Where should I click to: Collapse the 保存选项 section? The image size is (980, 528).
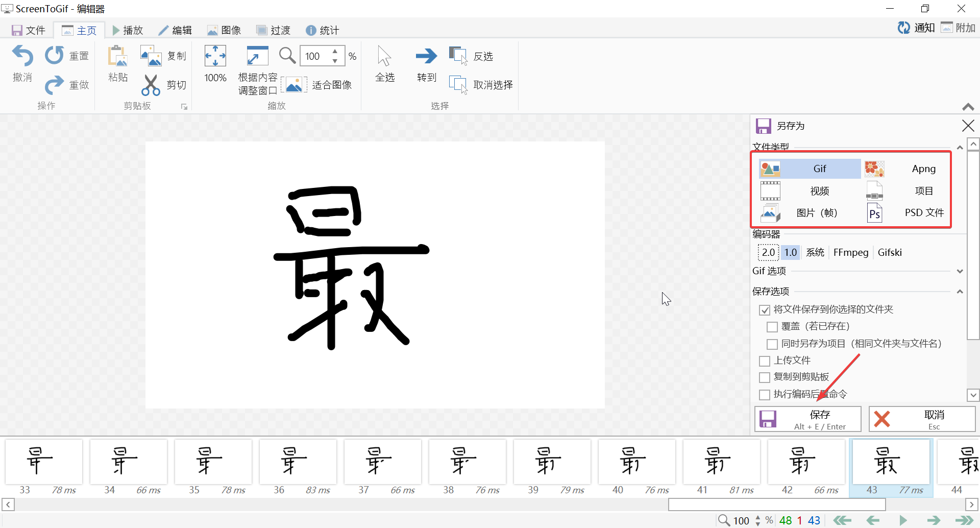point(960,291)
